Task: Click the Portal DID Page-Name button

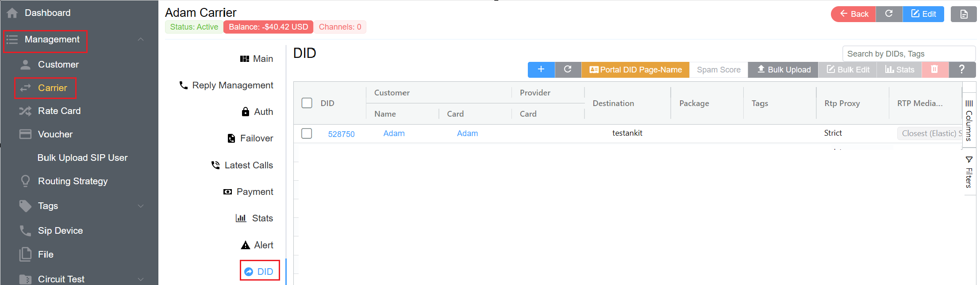Action: pyautogui.click(x=635, y=70)
